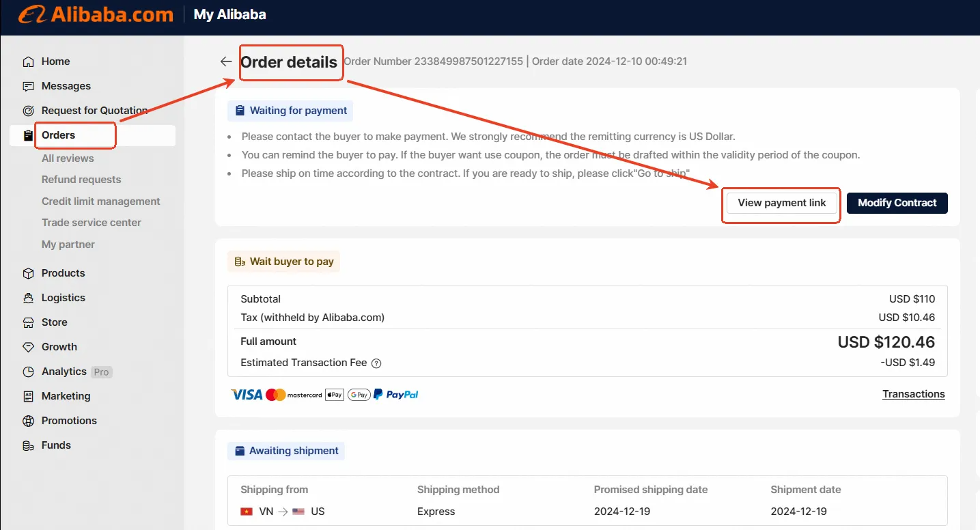Click the Funds coins icon

click(28, 445)
